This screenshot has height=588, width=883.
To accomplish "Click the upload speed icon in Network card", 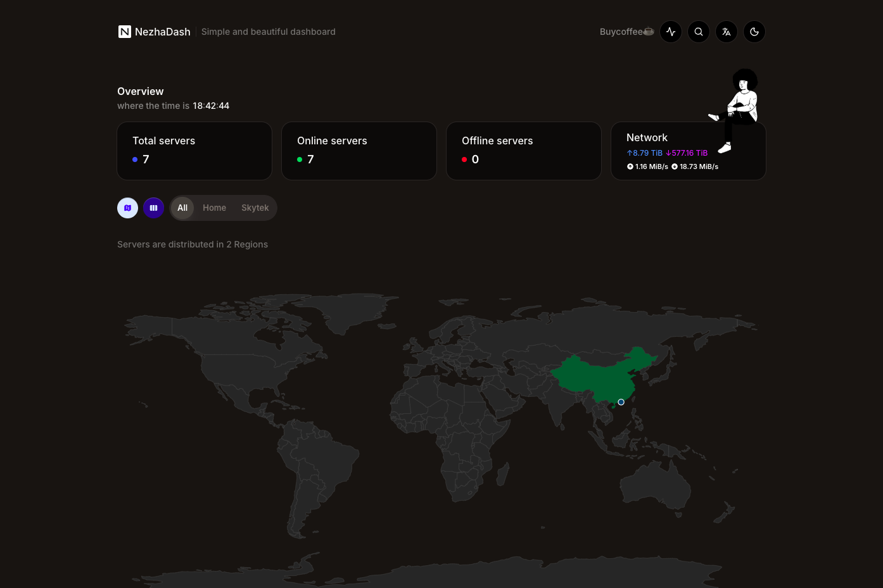I will pos(630,166).
